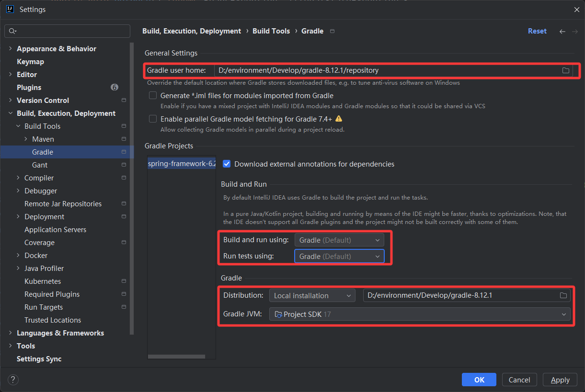This screenshot has width=585, height=392.
Task: Click the Cancel button
Action: coord(519,380)
